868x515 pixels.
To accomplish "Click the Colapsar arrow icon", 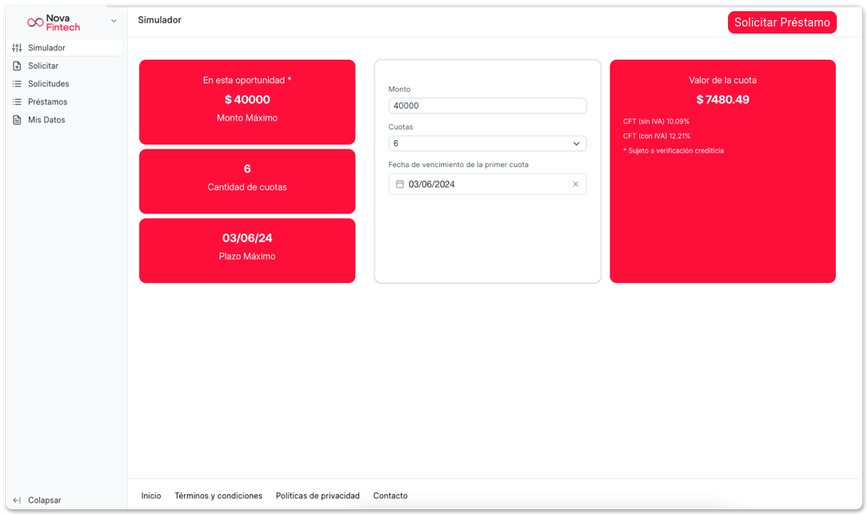I will (x=17, y=500).
